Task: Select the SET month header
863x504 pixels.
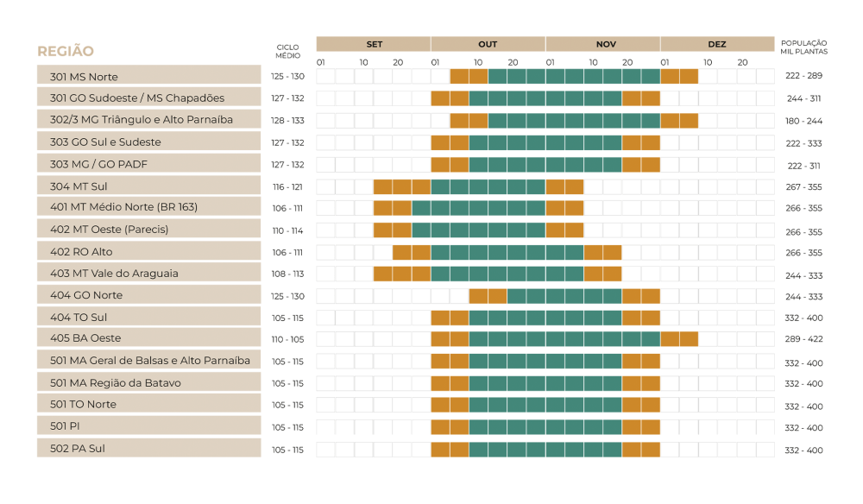Action: 374,44
